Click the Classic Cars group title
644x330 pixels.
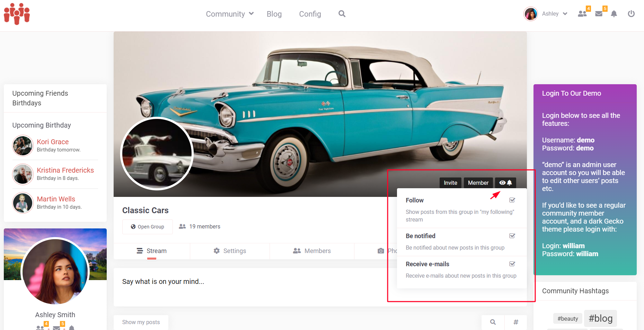tap(145, 210)
